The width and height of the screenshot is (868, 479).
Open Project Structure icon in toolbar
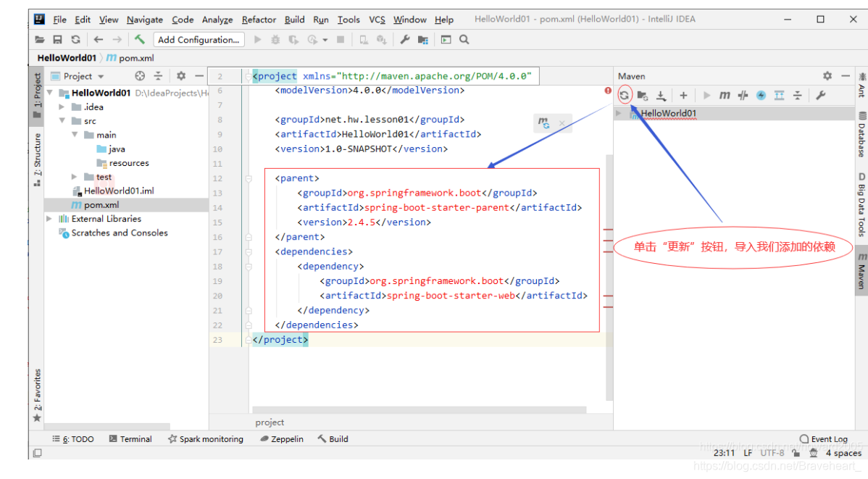click(x=423, y=40)
